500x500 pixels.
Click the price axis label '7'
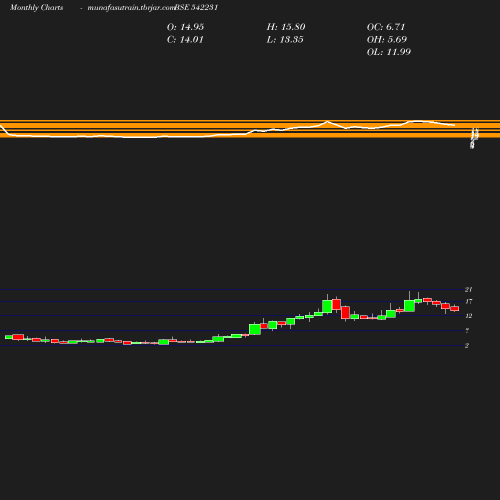pos(467,331)
